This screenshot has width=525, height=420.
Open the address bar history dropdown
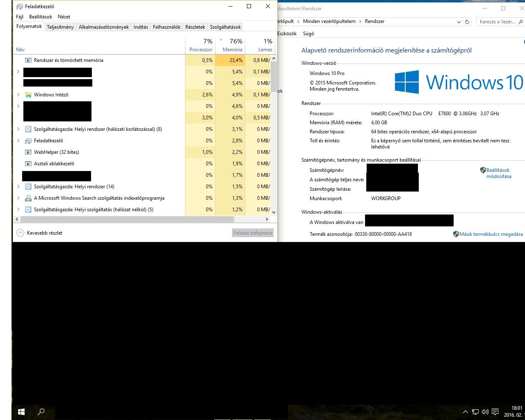tap(459, 22)
